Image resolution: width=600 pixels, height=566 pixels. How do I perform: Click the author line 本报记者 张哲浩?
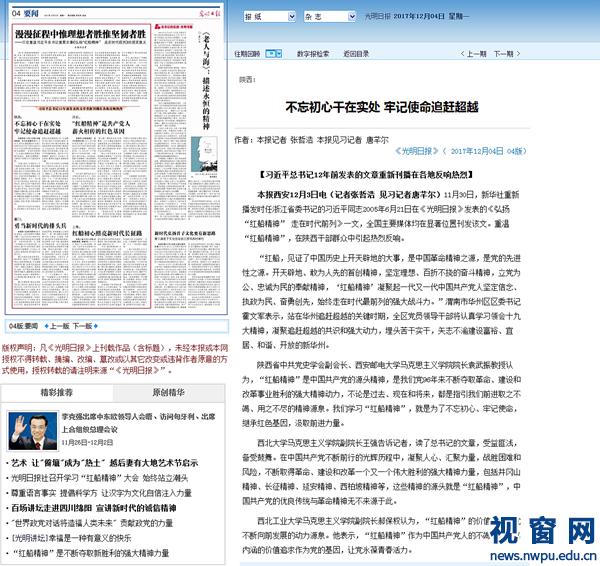(x=283, y=140)
